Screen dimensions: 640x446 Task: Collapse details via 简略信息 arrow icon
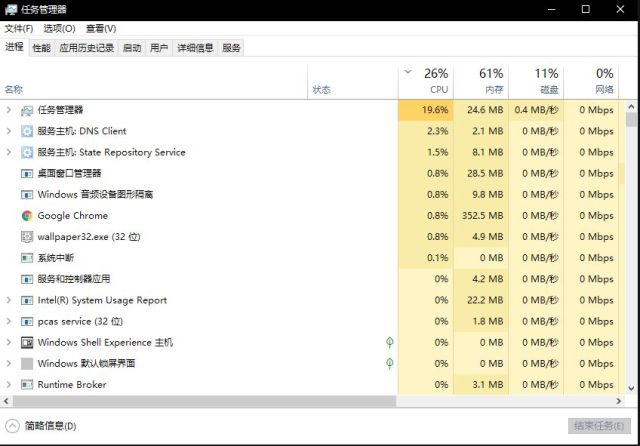pyautogui.click(x=12, y=426)
